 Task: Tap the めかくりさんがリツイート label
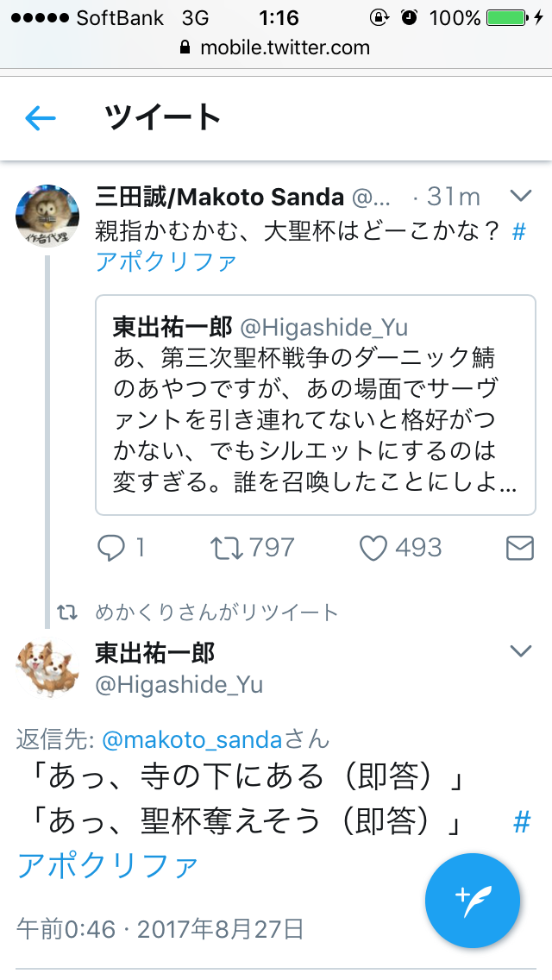(x=216, y=612)
